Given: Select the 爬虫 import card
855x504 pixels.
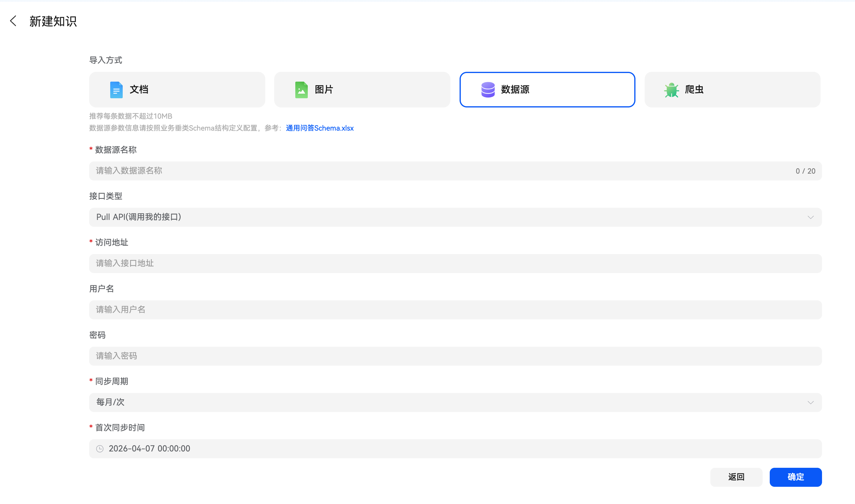Looking at the screenshot, I should (732, 90).
